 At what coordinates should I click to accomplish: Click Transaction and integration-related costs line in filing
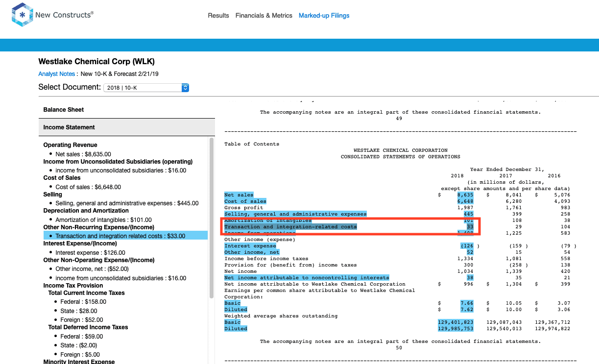(x=291, y=227)
